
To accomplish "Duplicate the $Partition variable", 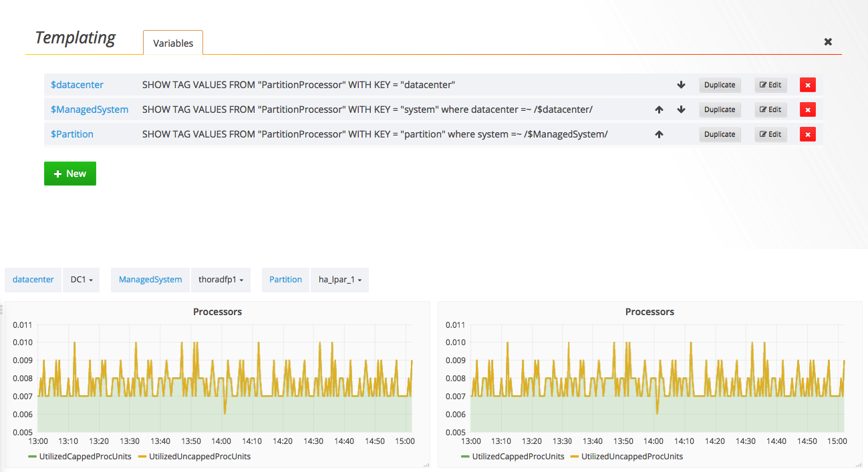I will [720, 134].
